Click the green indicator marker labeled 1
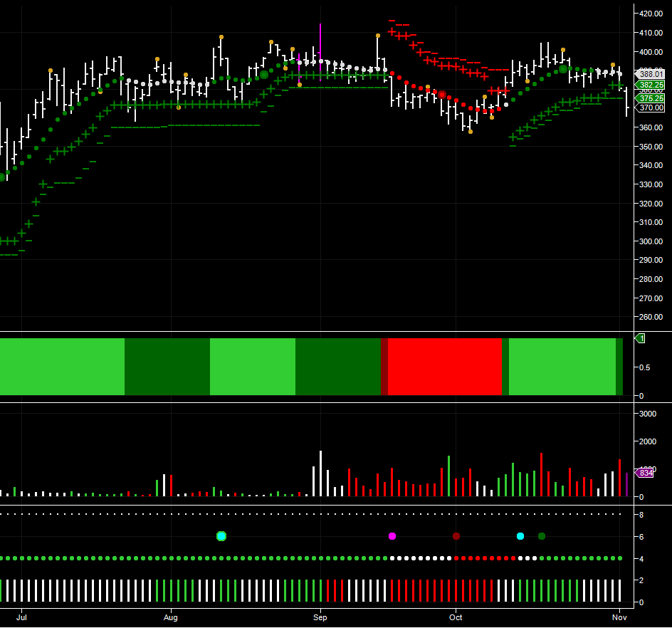Viewport: 672px width, 628px height. [640, 339]
